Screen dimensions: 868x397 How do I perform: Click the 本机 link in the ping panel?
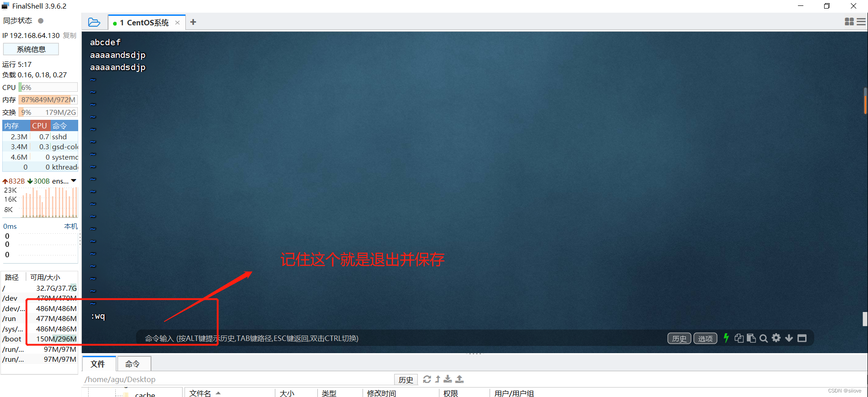(x=71, y=226)
